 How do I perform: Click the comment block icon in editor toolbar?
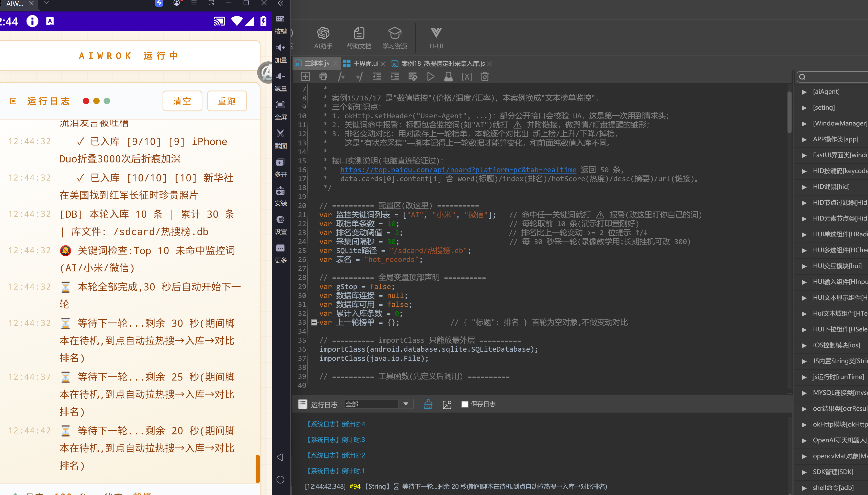(x=341, y=76)
